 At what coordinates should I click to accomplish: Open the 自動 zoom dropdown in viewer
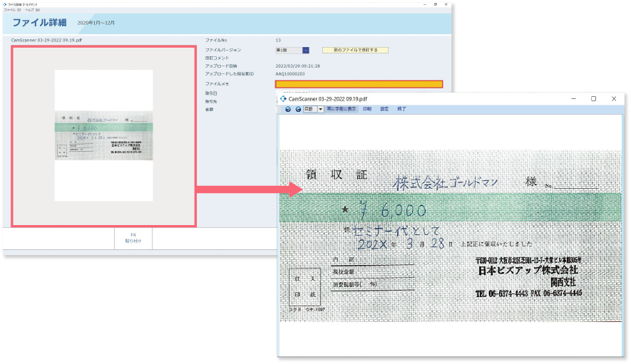click(321, 109)
